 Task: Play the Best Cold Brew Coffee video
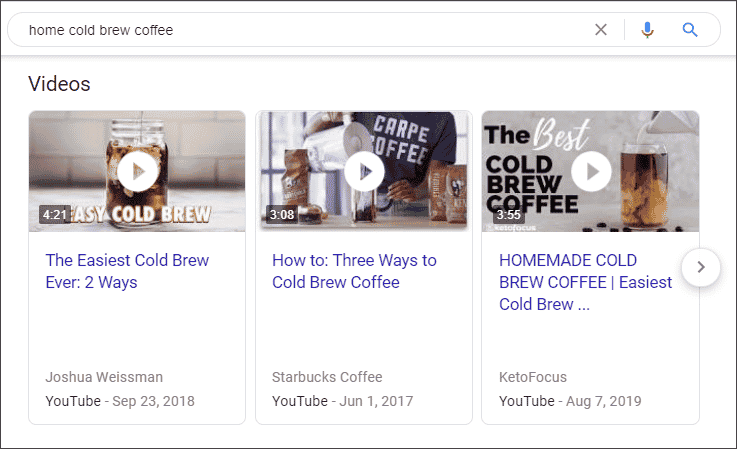click(x=591, y=171)
